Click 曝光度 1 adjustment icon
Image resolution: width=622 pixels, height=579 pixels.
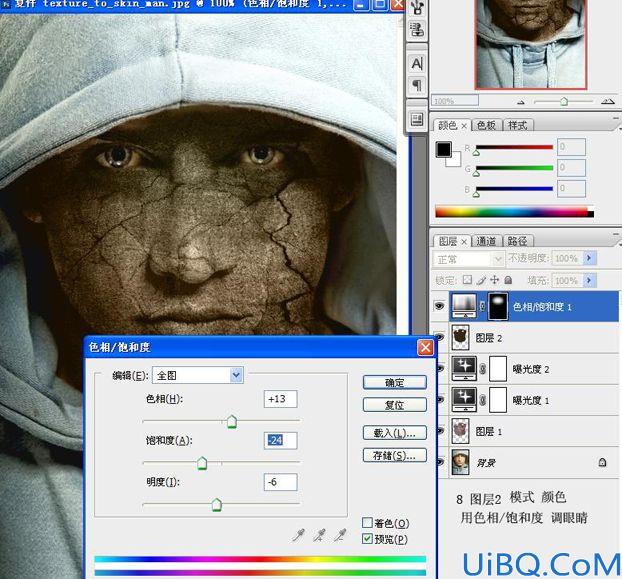point(464,400)
